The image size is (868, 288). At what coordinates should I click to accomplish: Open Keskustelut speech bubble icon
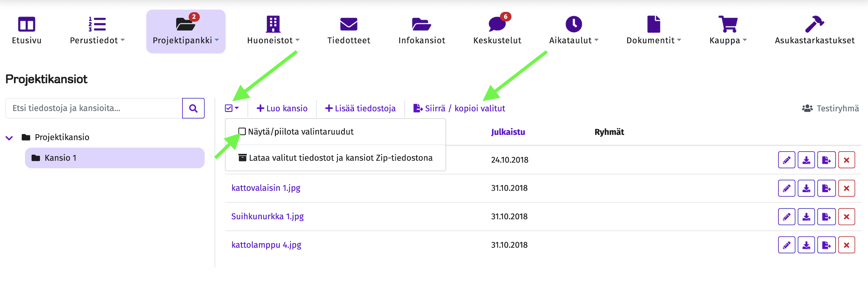click(x=497, y=25)
